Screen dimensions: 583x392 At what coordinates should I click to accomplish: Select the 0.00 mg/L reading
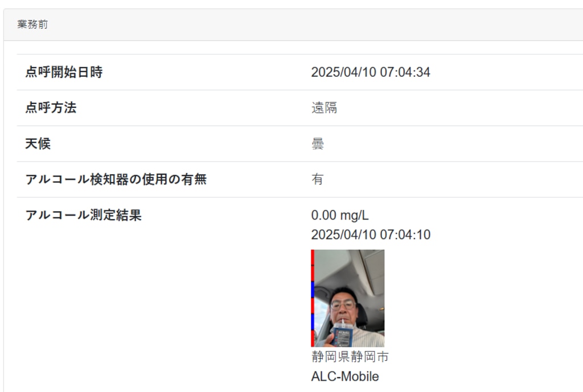point(340,215)
